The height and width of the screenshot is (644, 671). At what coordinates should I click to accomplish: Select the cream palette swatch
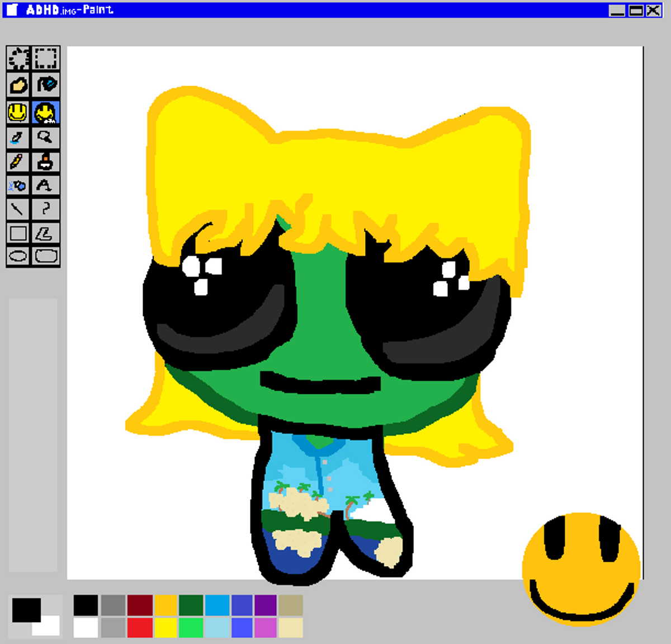[x=291, y=628]
